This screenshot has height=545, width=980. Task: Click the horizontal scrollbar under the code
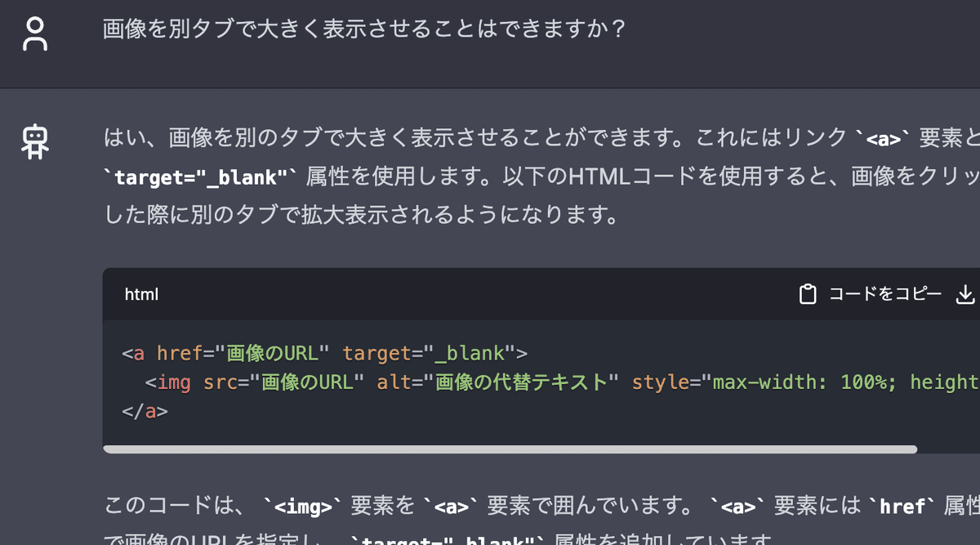click(510, 449)
